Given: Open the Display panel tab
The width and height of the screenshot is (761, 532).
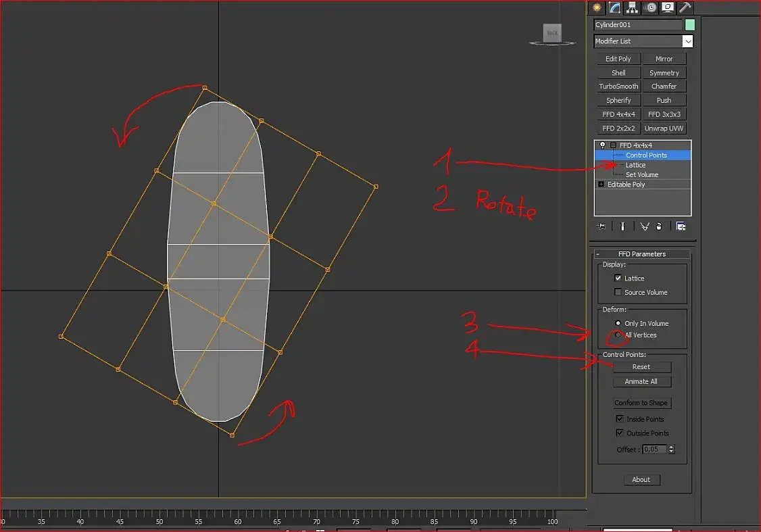Looking at the screenshot, I should pyautogui.click(x=668, y=7).
